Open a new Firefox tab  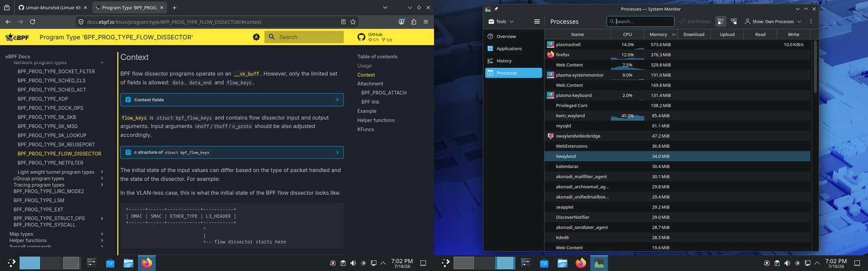click(175, 8)
